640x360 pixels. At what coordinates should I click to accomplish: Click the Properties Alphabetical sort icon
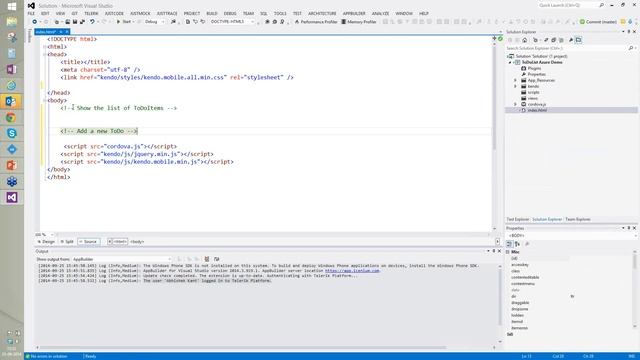click(x=517, y=244)
